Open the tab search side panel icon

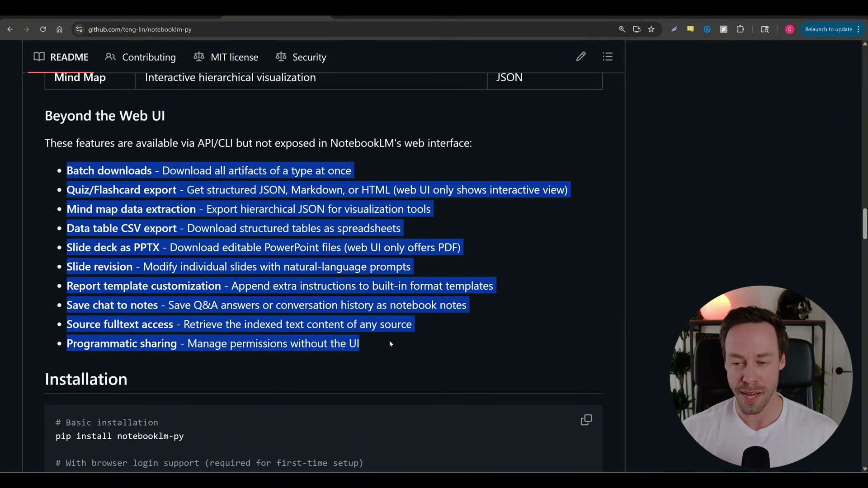point(764,29)
